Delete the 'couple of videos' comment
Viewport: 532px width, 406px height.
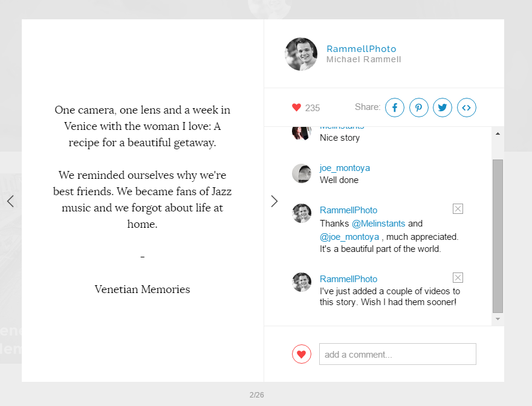[458, 278]
